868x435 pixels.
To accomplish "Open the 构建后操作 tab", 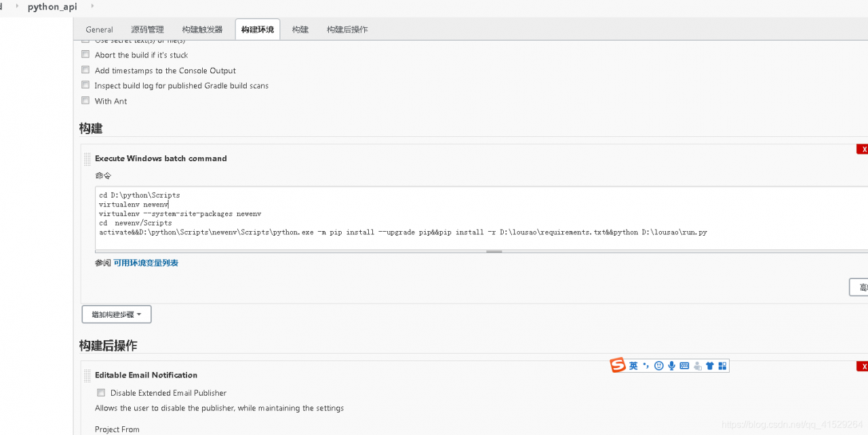I will point(347,30).
